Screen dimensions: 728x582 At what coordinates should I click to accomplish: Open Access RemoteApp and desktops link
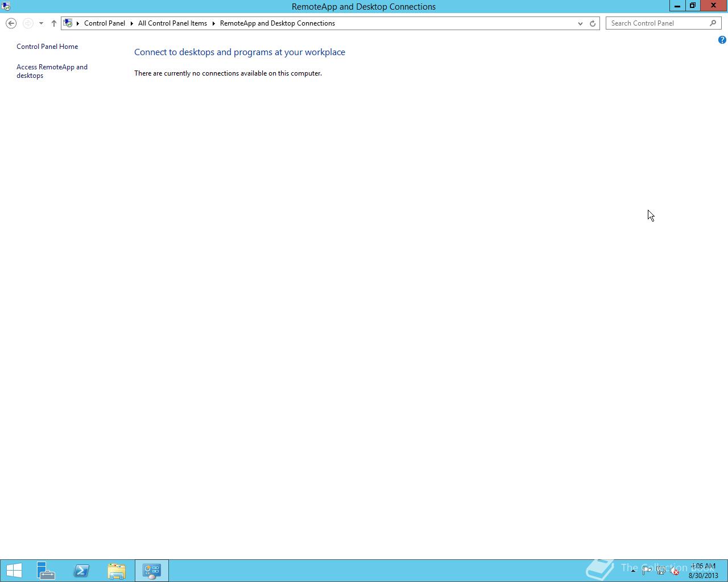coord(52,71)
